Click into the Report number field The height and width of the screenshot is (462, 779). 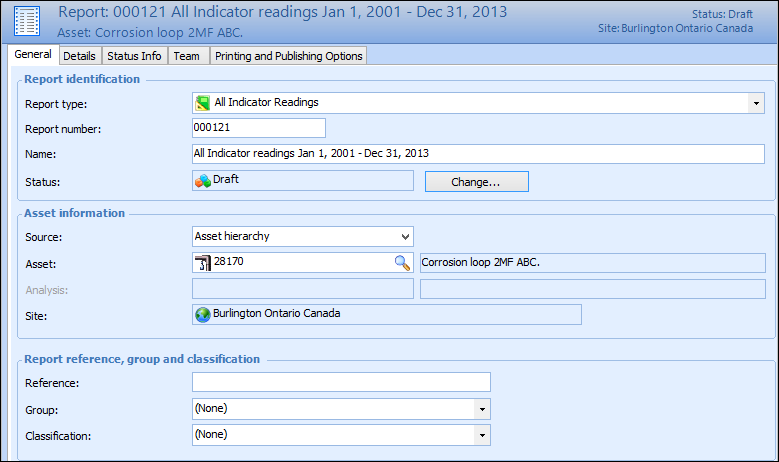click(x=259, y=128)
